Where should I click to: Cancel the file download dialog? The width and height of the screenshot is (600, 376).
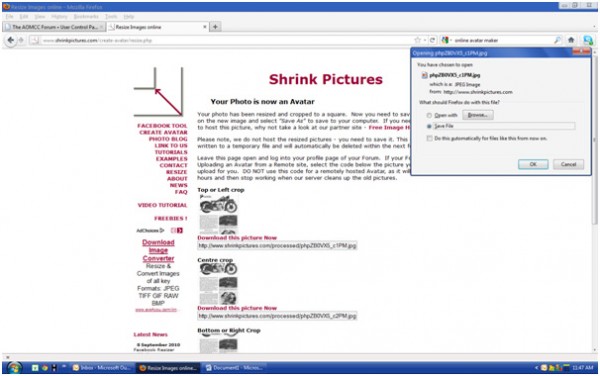point(568,164)
